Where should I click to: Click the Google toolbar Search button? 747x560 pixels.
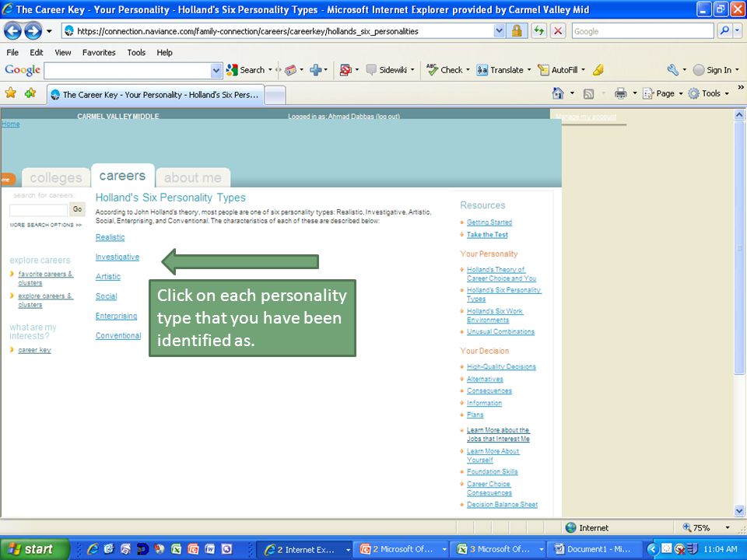point(245,70)
